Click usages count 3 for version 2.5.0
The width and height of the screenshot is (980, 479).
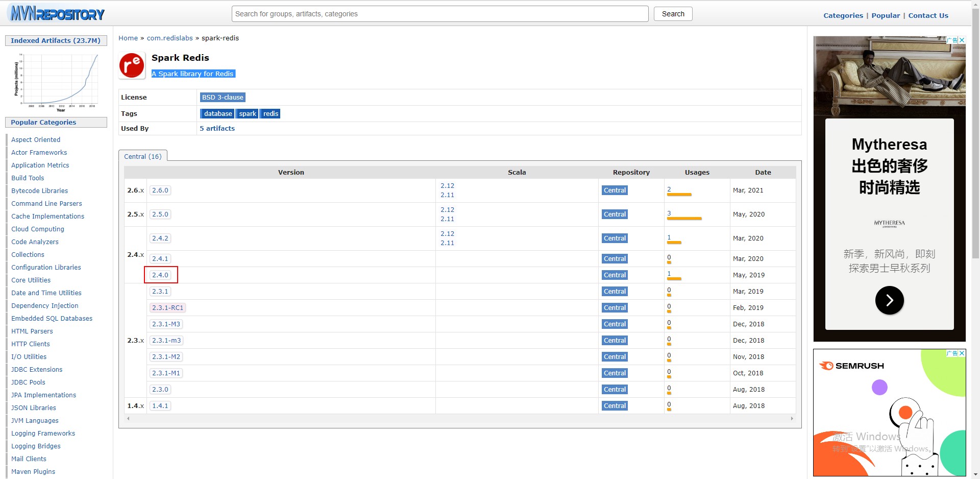point(669,213)
